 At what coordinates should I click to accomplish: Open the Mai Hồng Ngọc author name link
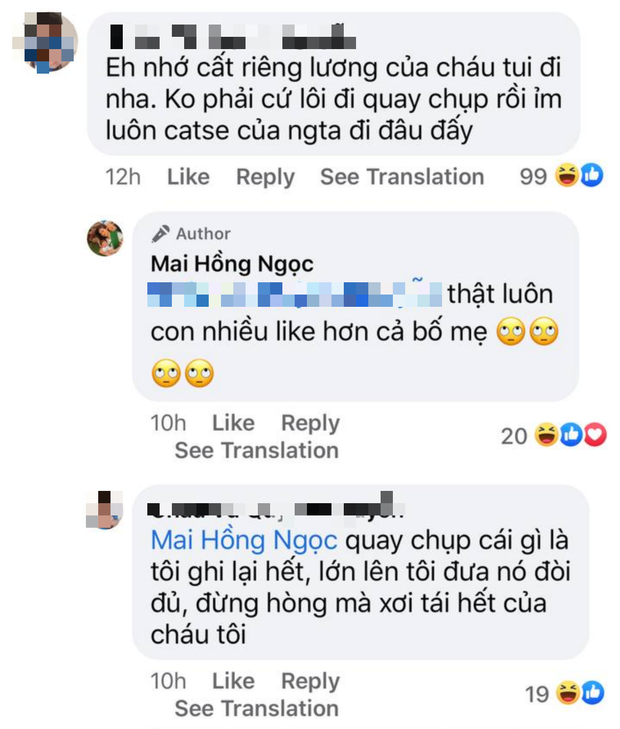pyautogui.click(x=232, y=264)
